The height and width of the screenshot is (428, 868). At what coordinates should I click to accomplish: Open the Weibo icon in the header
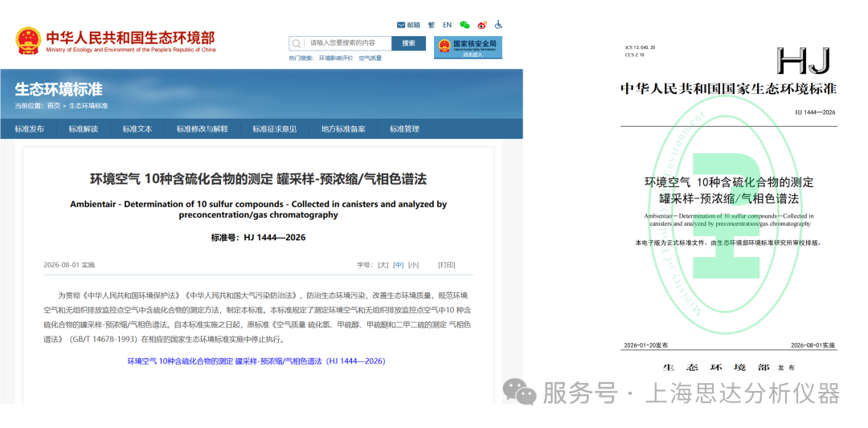(x=482, y=25)
